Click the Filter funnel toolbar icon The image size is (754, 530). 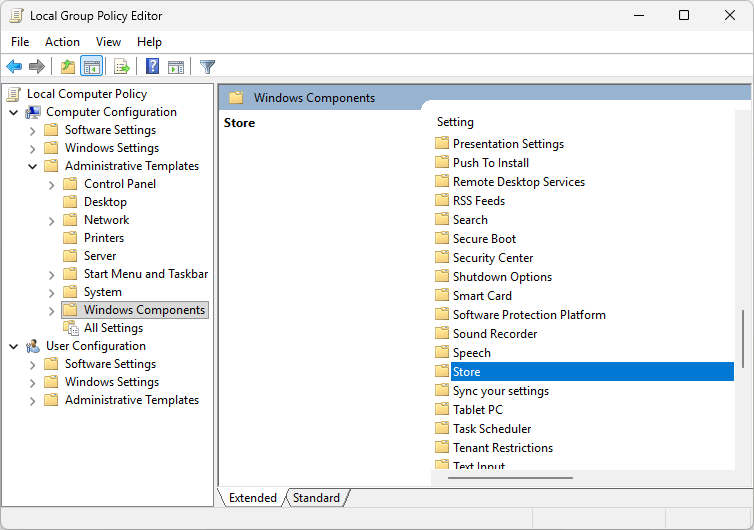(207, 66)
